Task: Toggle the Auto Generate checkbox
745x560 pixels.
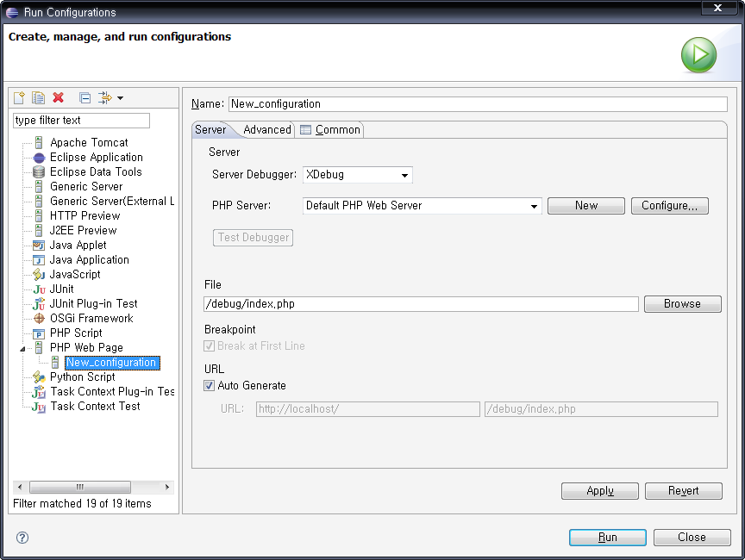Action: click(x=209, y=385)
